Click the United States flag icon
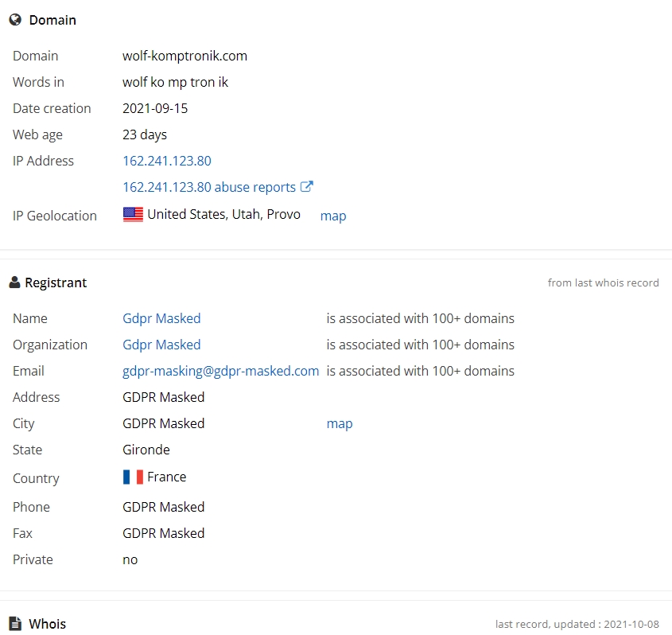This screenshot has width=672, height=635. click(x=133, y=214)
